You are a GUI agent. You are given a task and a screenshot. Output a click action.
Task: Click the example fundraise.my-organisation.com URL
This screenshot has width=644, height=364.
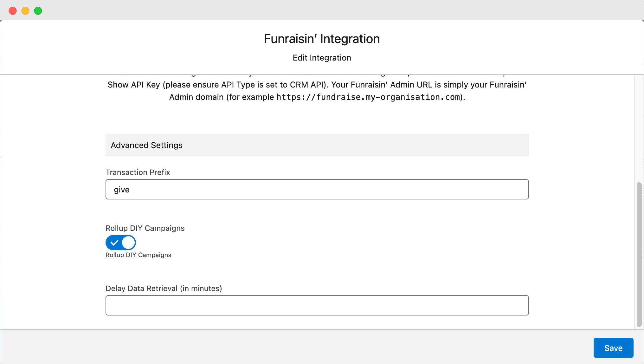[x=368, y=97]
